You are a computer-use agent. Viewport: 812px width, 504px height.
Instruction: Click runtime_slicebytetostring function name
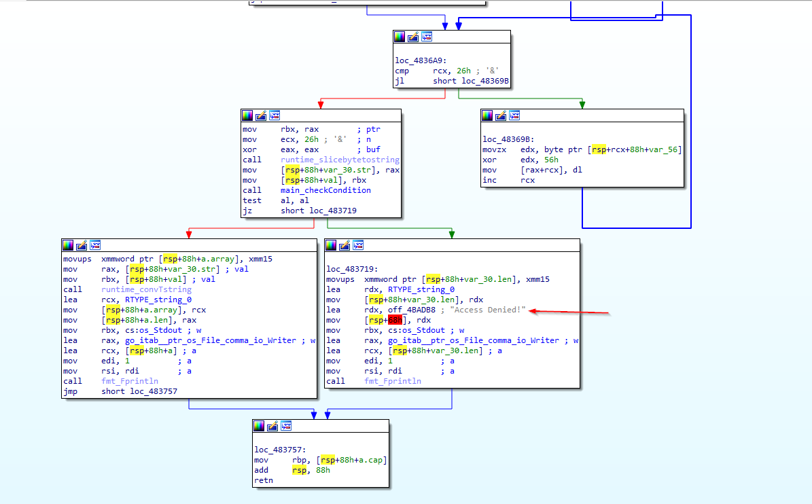pos(340,160)
